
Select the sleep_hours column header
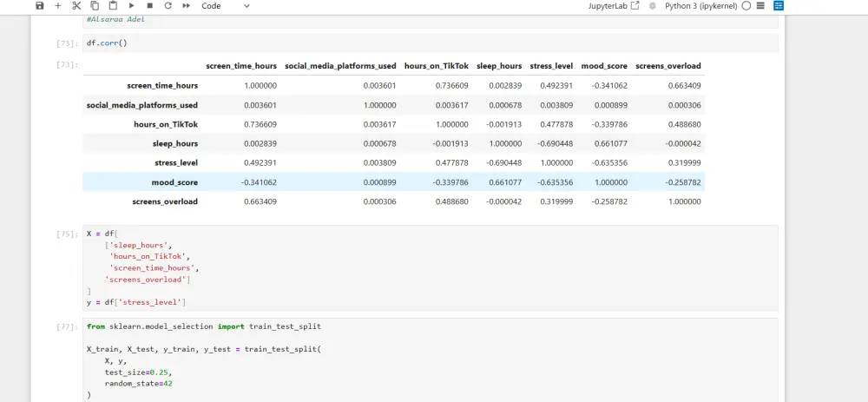[x=500, y=66]
